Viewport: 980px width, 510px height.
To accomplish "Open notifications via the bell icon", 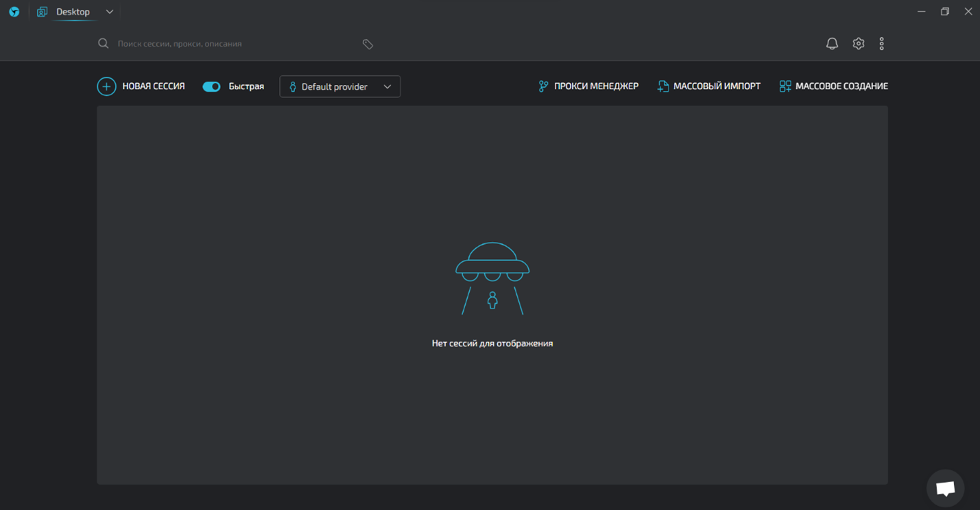I will [832, 43].
